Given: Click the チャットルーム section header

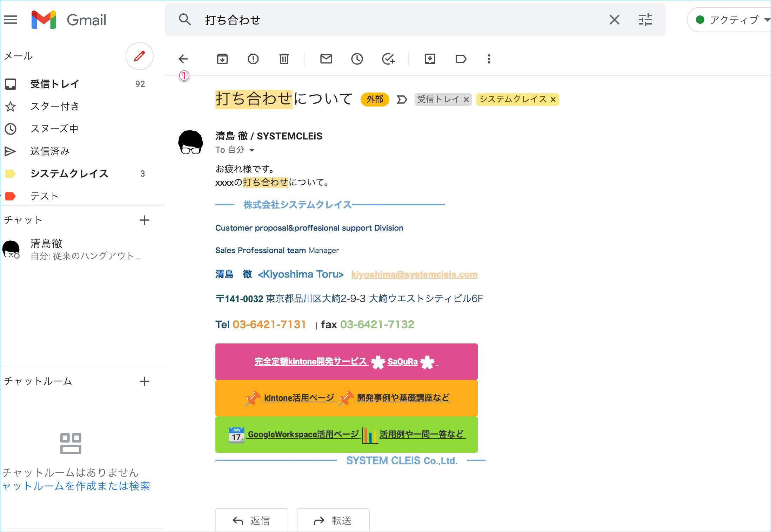Looking at the screenshot, I should tap(38, 381).
